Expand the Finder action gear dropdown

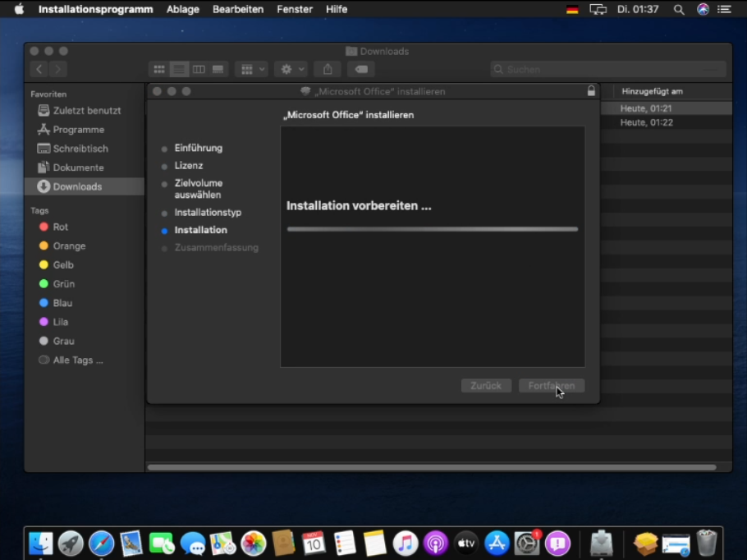291,70
